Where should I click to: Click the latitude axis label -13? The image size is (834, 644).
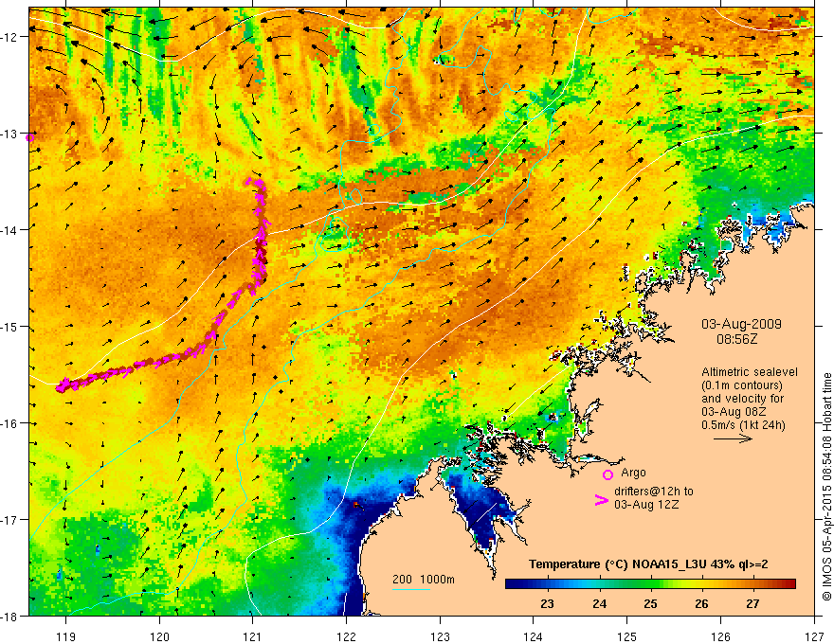click(x=10, y=134)
